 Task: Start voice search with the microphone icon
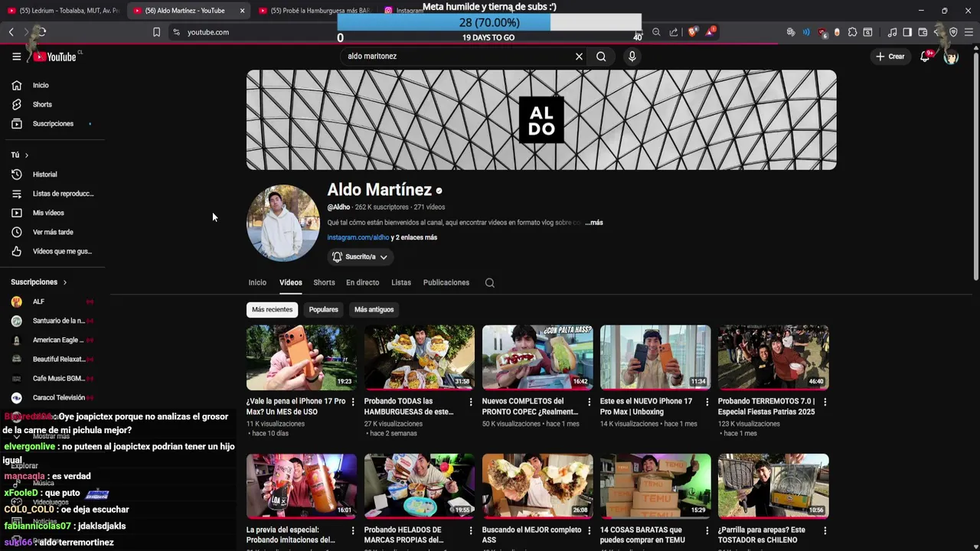click(632, 57)
